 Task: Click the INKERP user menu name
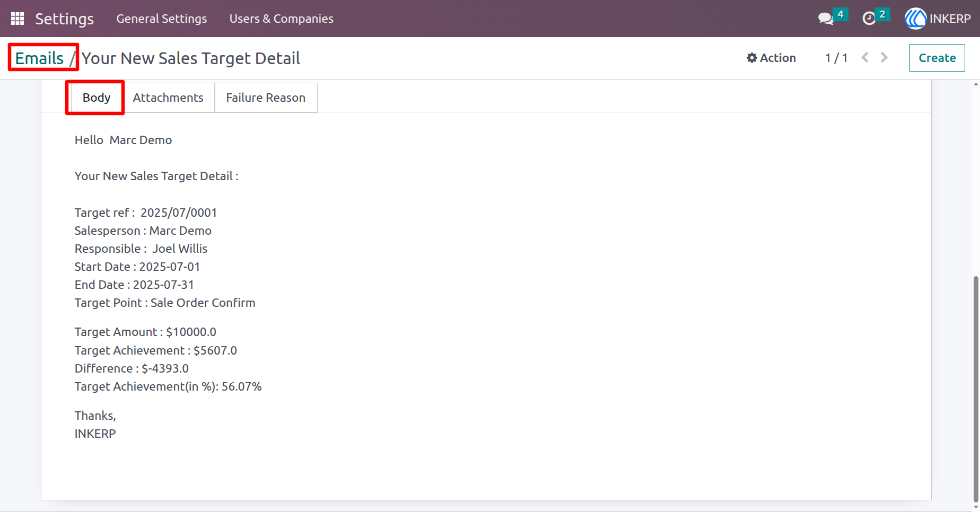click(950, 19)
